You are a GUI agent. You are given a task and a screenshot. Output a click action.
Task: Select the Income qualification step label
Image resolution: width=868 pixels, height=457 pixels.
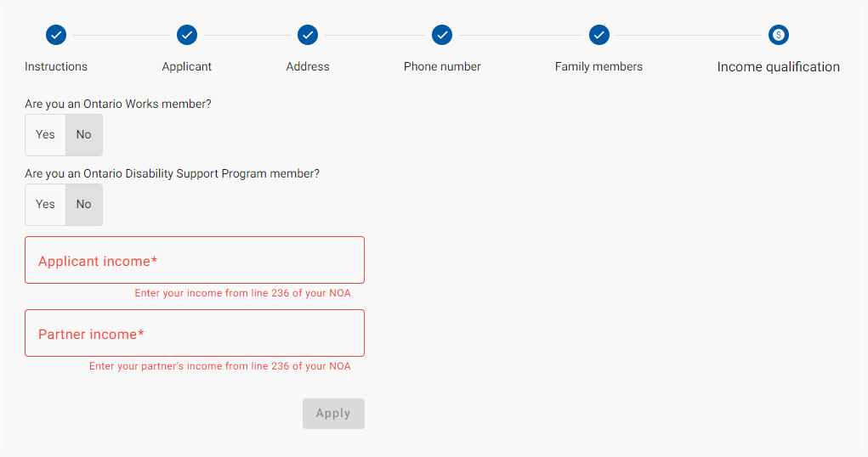[778, 67]
